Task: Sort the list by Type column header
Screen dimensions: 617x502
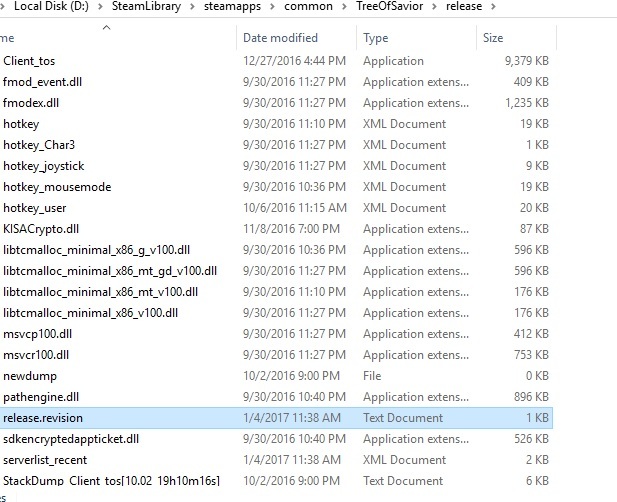Action: (376, 38)
